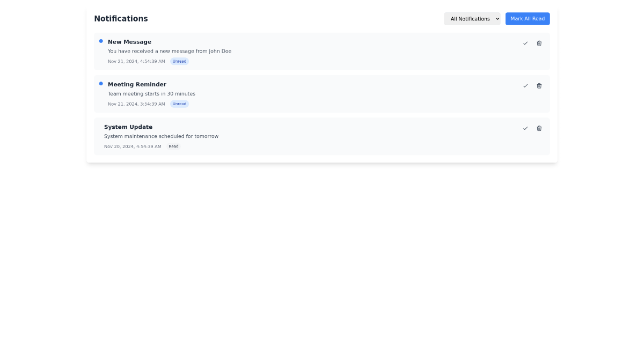Click the dropdown chevron next to All Notifications
Viewport: 644px width, 338px height.
coord(496,19)
